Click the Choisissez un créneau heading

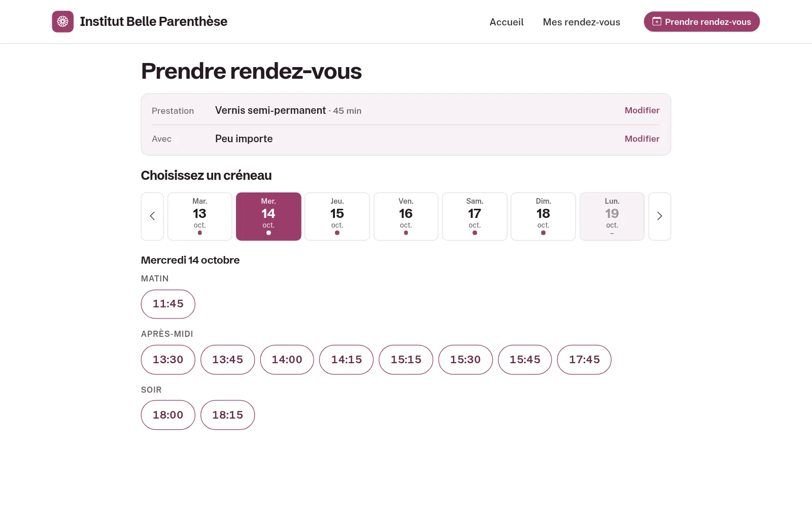click(x=206, y=175)
